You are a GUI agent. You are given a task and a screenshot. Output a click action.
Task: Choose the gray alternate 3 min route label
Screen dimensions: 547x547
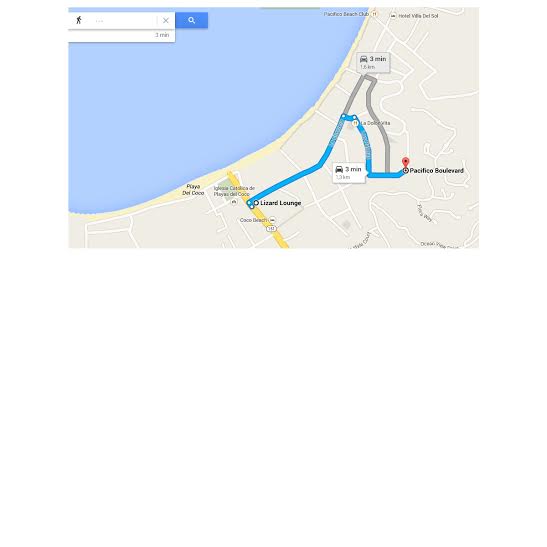click(373, 62)
